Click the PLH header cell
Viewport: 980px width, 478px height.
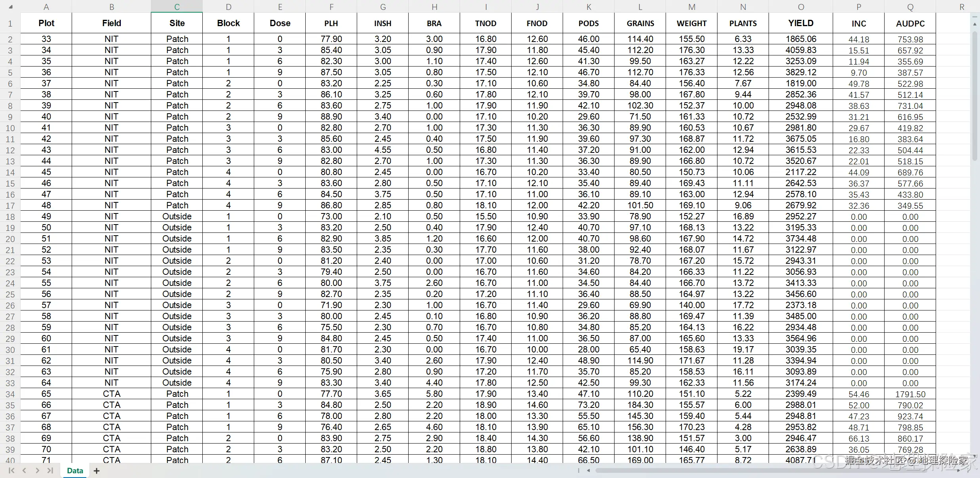click(331, 23)
